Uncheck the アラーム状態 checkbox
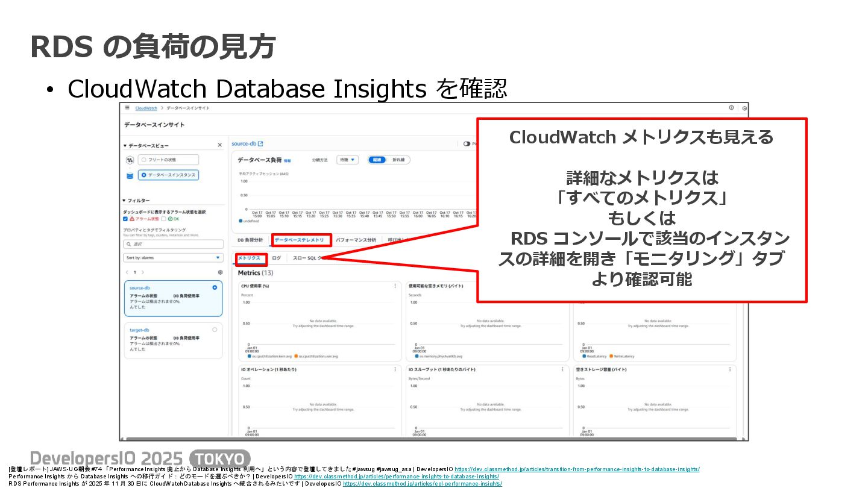Viewport: 868px width, 488px height. pos(125,219)
